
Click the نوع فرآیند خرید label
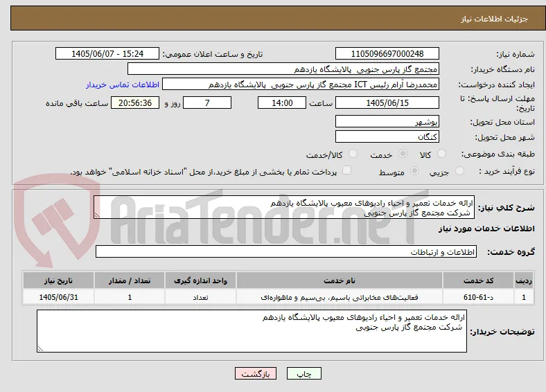[x=507, y=171]
